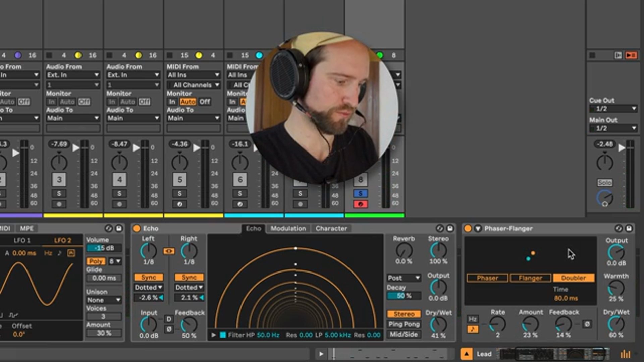
Task: Toggle Solo on track 8
Action: [361, 193]
